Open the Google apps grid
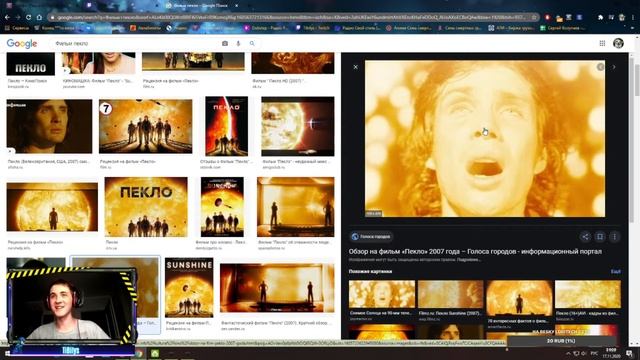Viewport: 640px width, 360px height. (x=602, y=43)
